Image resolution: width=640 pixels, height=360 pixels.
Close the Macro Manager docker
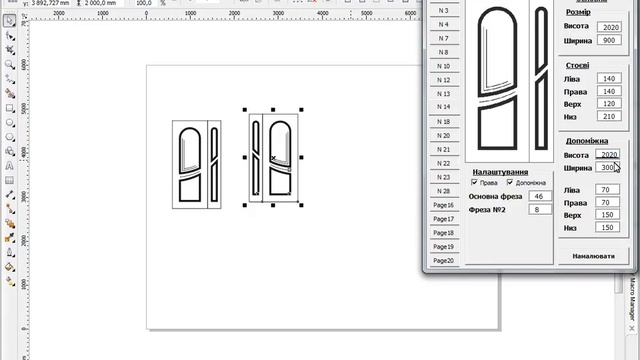(x=632, y=328)
